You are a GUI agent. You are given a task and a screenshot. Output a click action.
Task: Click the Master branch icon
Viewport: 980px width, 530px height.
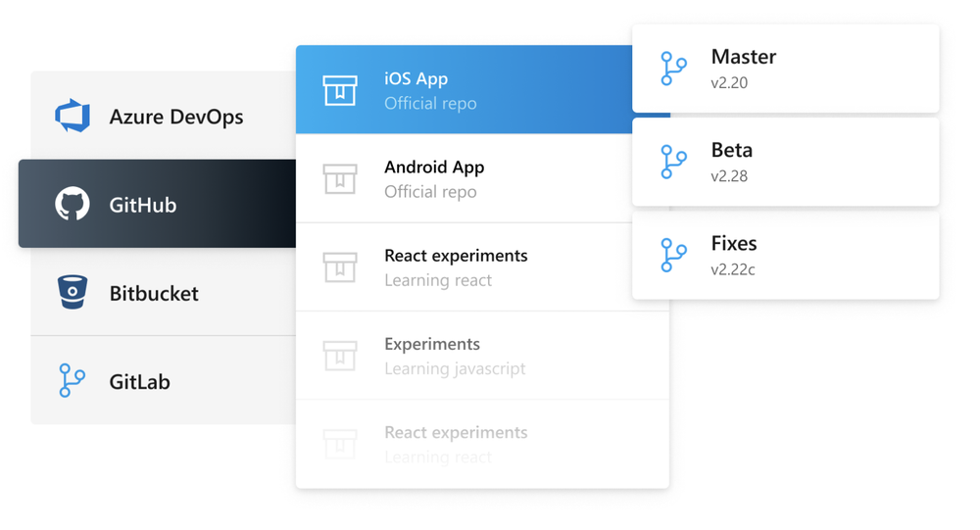673,69
